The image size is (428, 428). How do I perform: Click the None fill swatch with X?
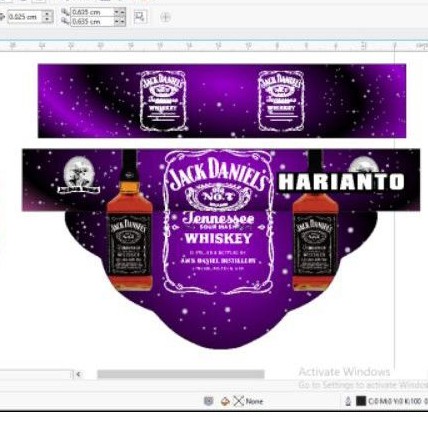coord(238,401)
